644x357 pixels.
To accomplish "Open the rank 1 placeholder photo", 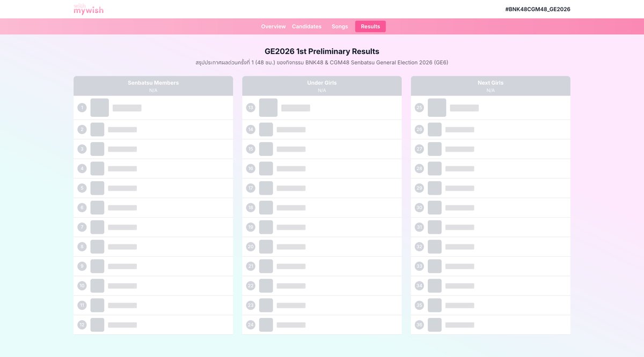I will [x=100, y=108].
